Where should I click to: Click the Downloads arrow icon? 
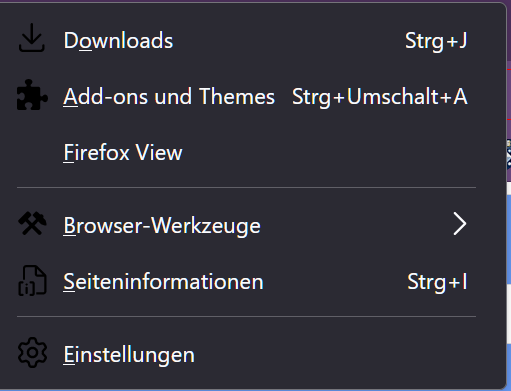pyautogui.click(x=32, y=38)
